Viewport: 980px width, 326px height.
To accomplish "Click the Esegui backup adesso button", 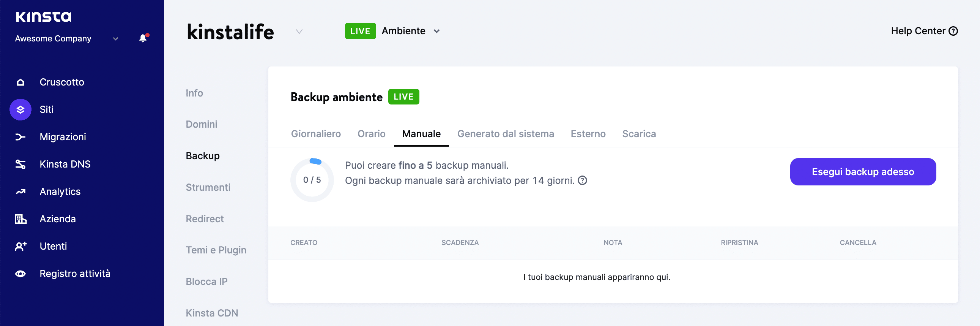I will [863, 172].
